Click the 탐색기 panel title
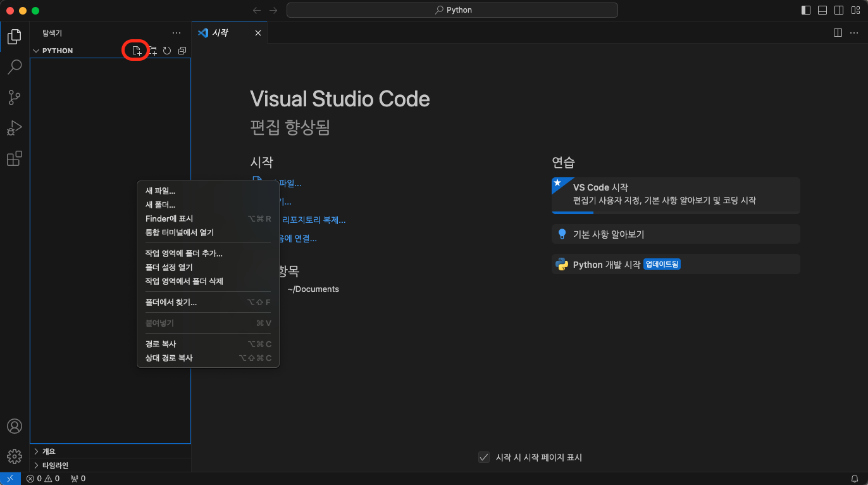 coord(52,33)
